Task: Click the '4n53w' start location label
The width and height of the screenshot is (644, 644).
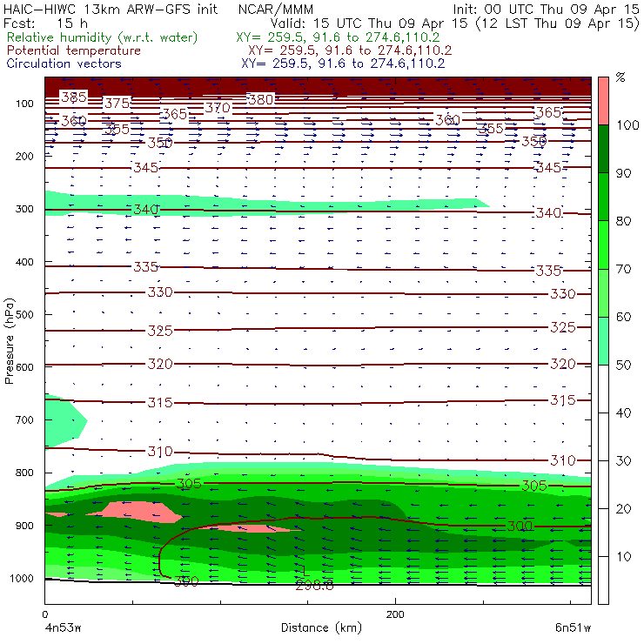Action: pyautogui.click(x=63, y=628)
